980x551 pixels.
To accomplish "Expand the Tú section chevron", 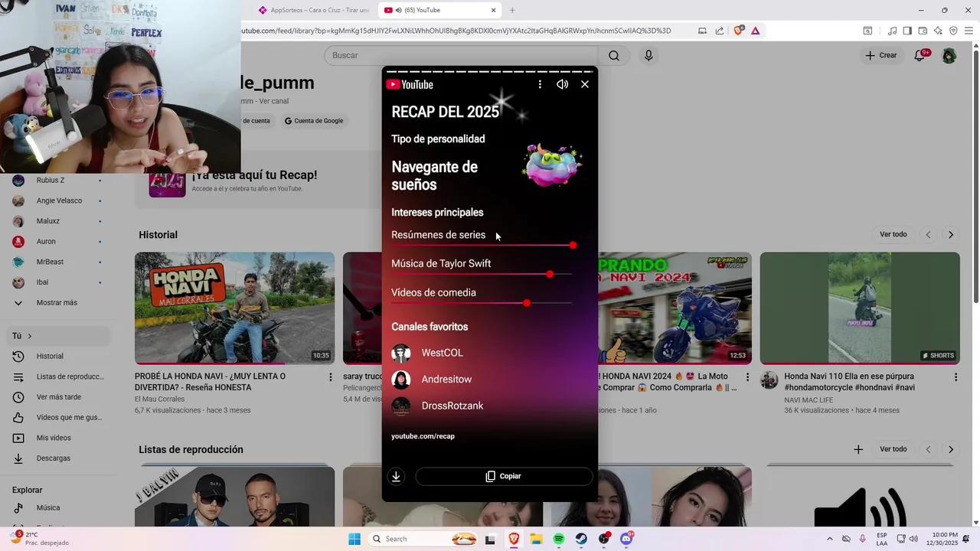I will (30, 336).
